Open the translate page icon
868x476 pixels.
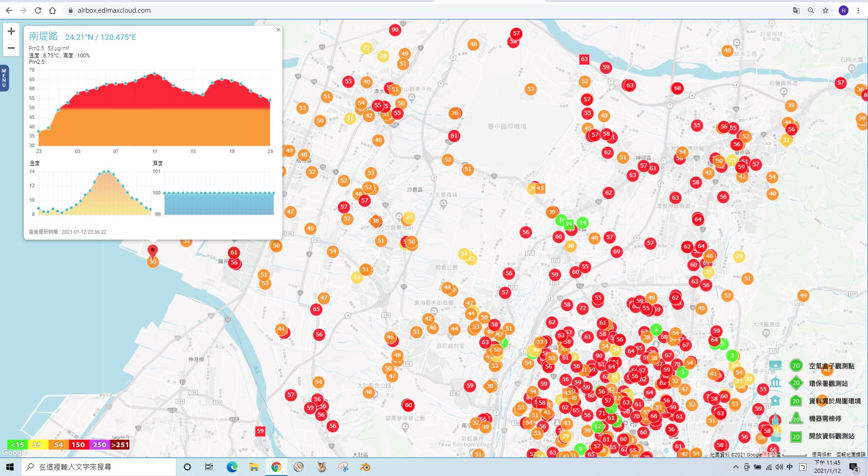pyautogui.click(x=796, y=10)
